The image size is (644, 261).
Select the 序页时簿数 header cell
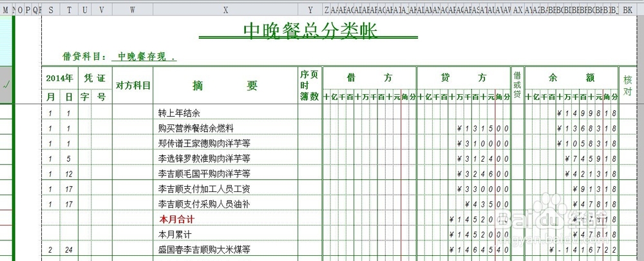click(310, 86)
